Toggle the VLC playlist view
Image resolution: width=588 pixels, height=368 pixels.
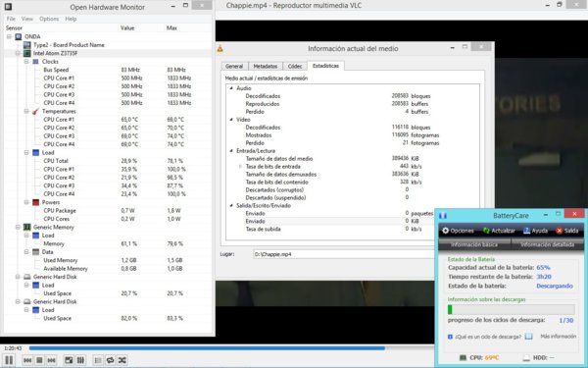[98, 360]
